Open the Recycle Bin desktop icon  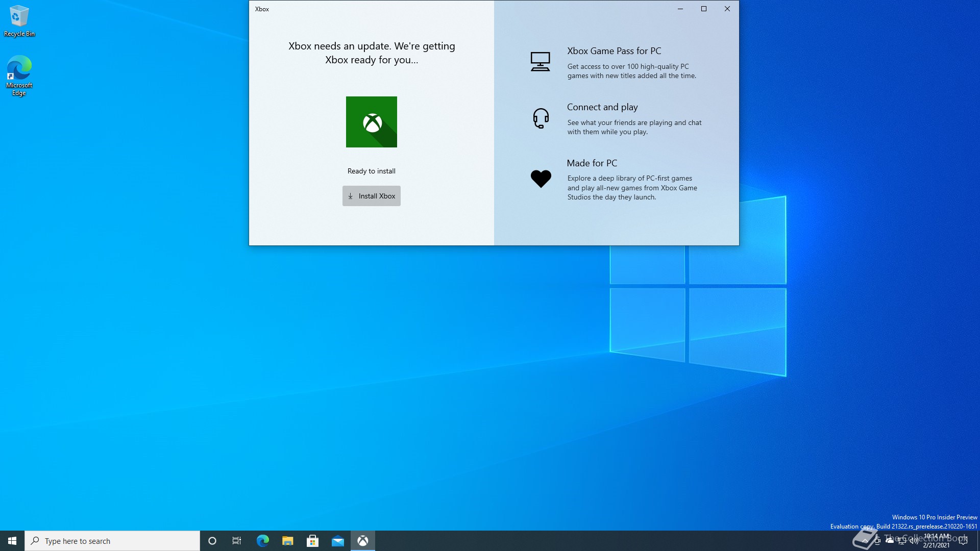coord(19,21)
